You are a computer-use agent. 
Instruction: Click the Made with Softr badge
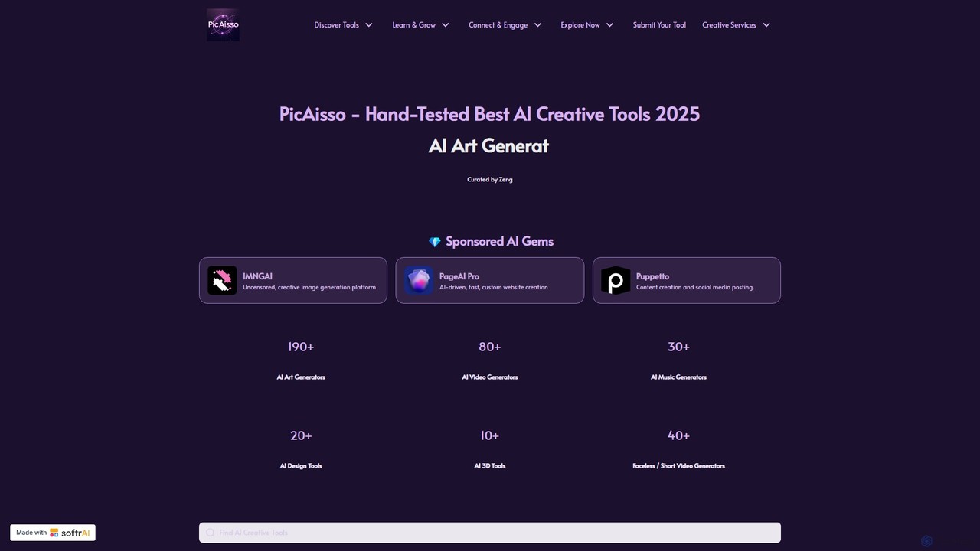(x=53, y=533)
